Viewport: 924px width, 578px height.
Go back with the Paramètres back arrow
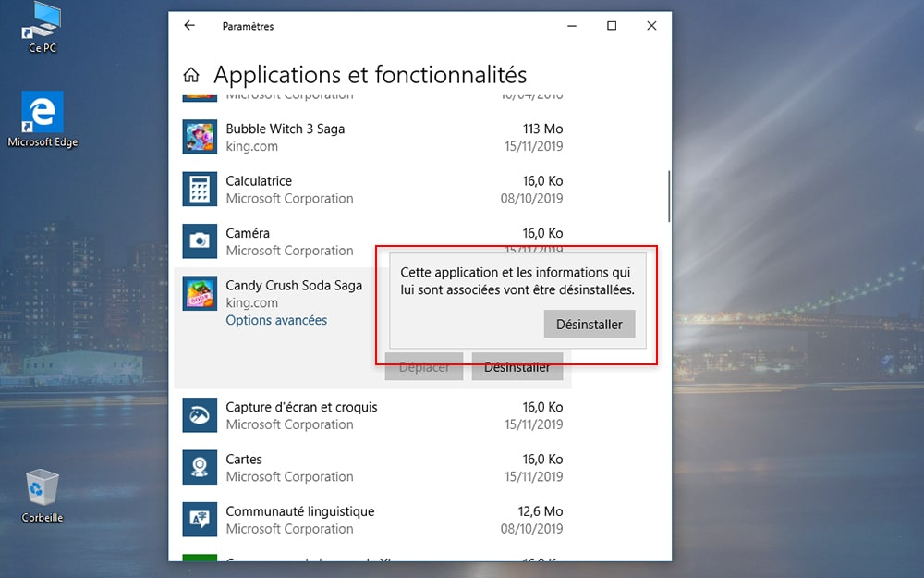[189, 25]
